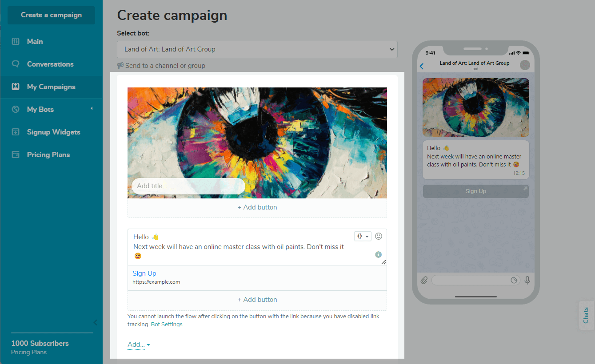595x364 pixels.
Task: Tap the back arrow in phone preview
Action: point(422,66)
